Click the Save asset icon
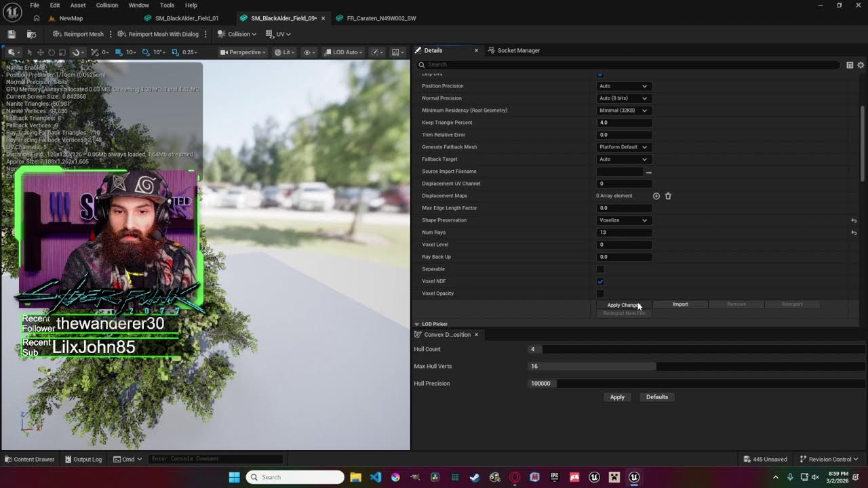Viewport: 868px width, 488px height. [12, 34]
